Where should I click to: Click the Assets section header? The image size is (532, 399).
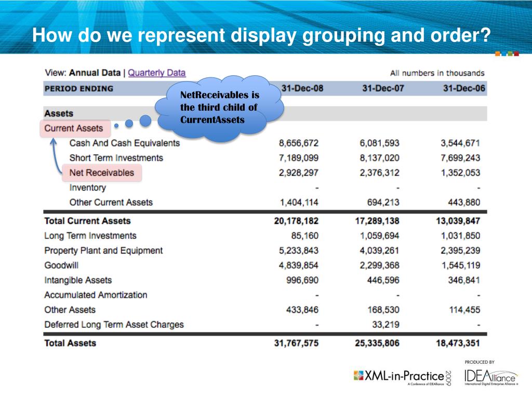pos(59,114)
